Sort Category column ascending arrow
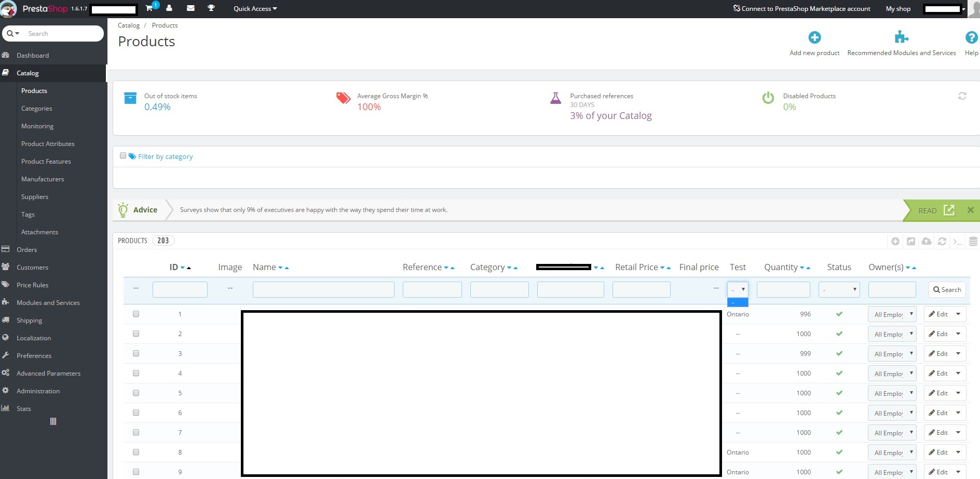The height and width of the screenshot is (479, 980). point(515,268)
